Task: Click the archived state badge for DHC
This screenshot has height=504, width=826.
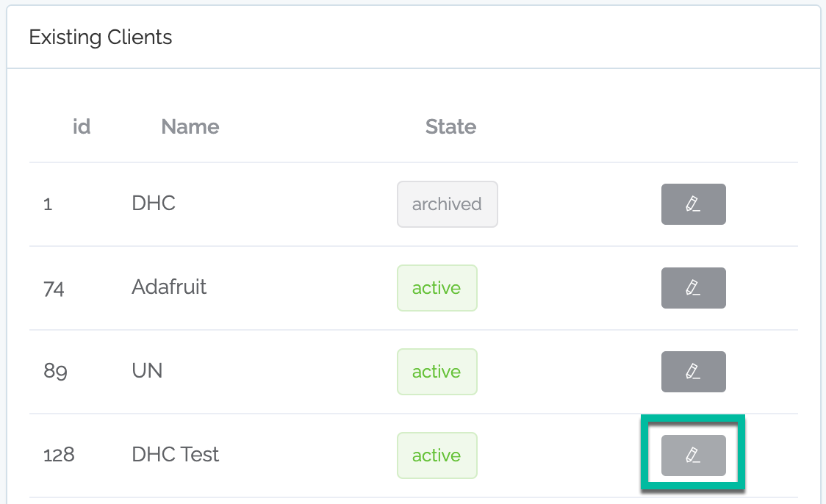Action: click(448, 204)
